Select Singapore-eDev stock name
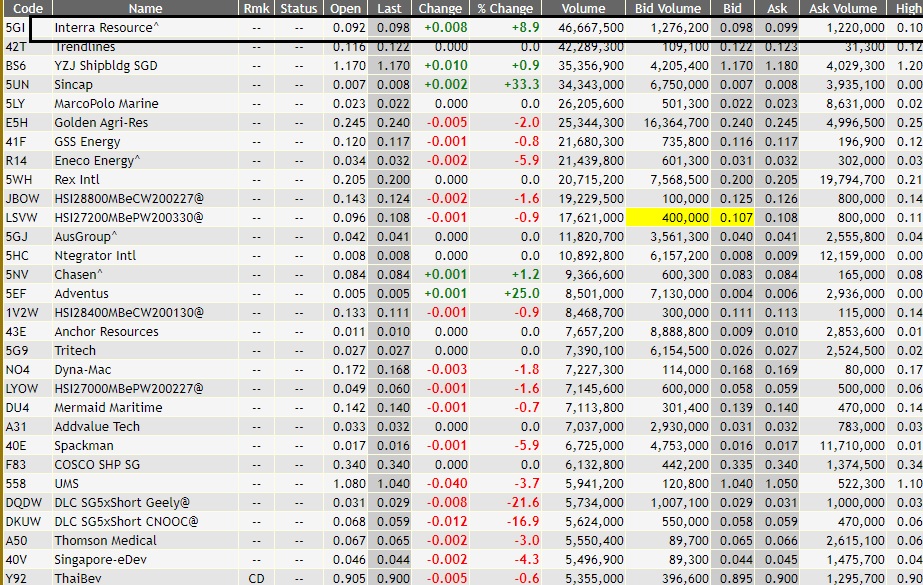 pos(101,560)
